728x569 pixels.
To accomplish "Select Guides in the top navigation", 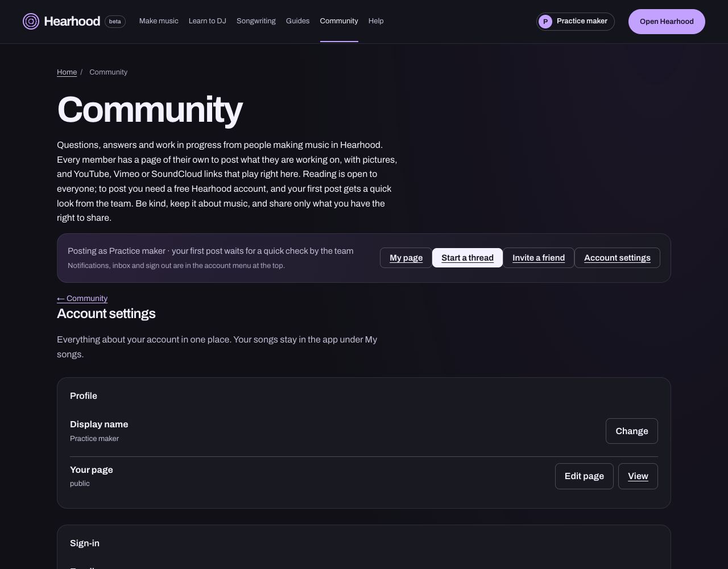I will click(x=297, y=21).
